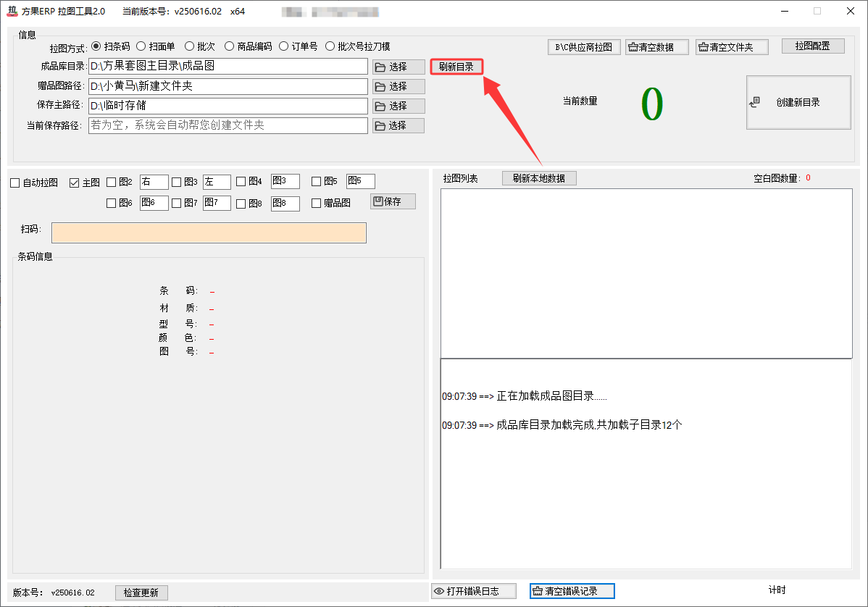Click the 刷新本地数据 button
This screenshot has width=868, height=607.
click(x=539, y=178)
